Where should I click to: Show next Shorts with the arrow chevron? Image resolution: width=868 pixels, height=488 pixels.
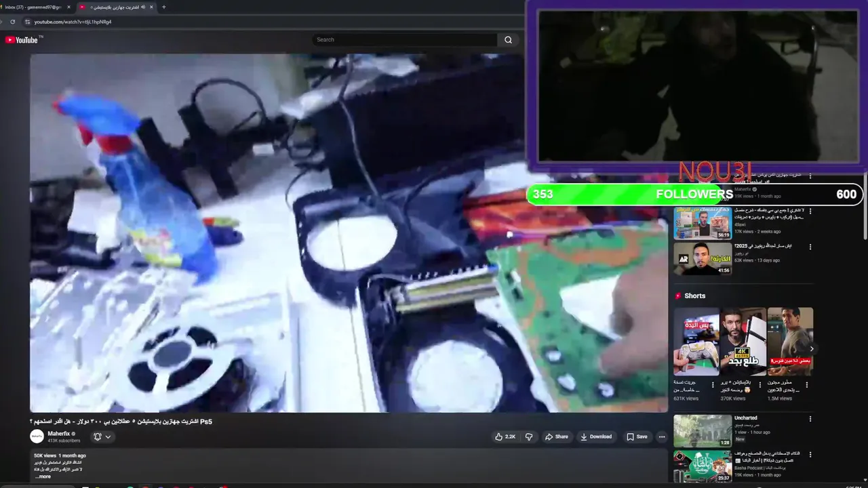point(812,349)
